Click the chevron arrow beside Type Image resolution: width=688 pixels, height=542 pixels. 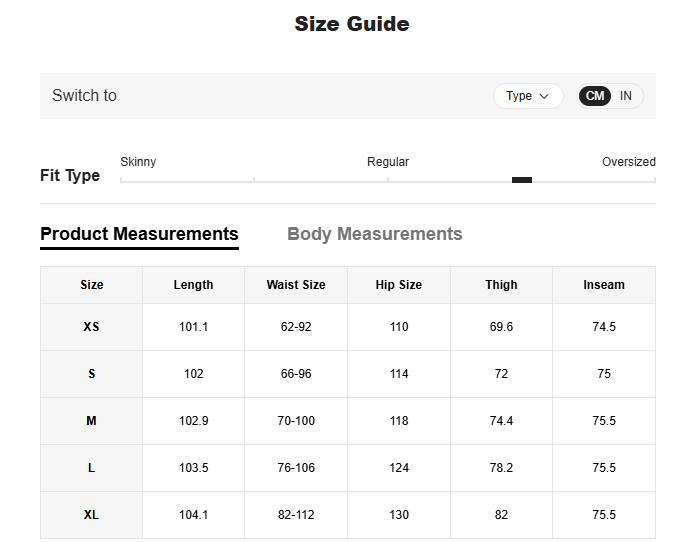544,96
